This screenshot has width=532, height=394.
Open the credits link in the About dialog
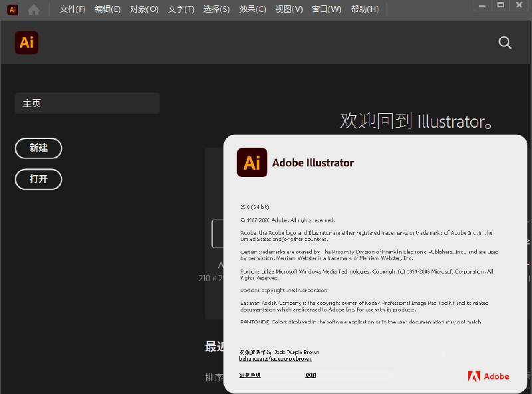coord(311,376)
